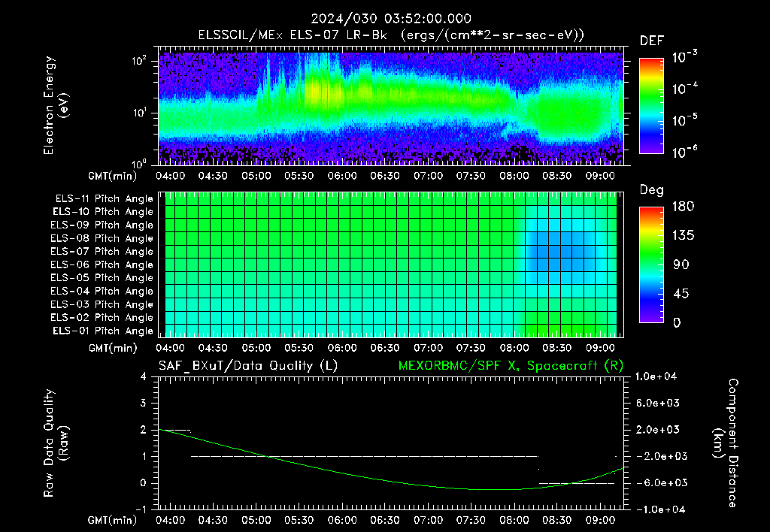Select the DEF legend heading
770x532 pixels.
pyautogui.click(x=652, y=41)
